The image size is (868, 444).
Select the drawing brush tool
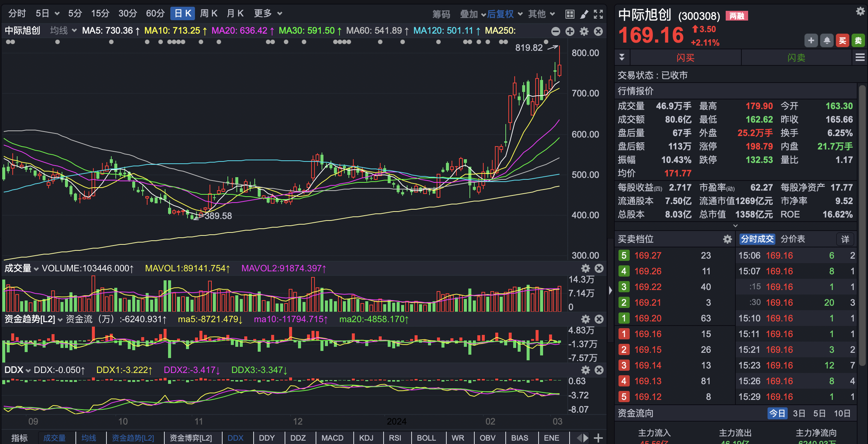(584, 14)
